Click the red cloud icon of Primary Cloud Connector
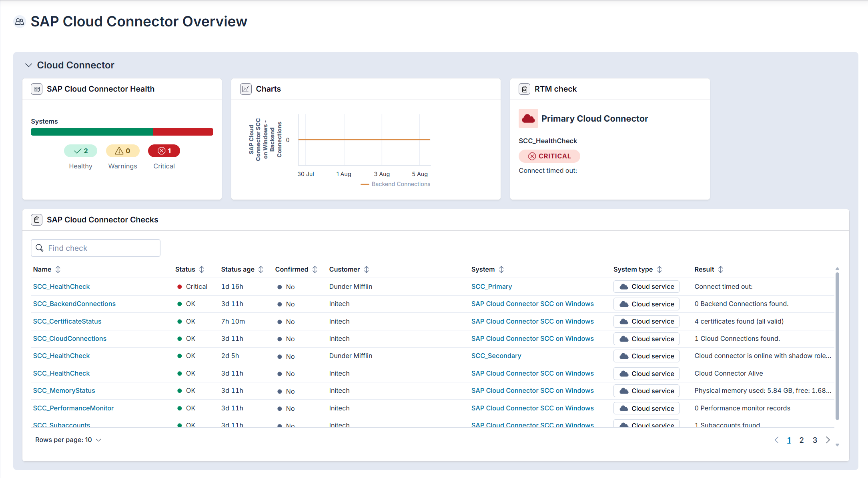This screenshot has width=868, height=478. (x=528, y=118)
